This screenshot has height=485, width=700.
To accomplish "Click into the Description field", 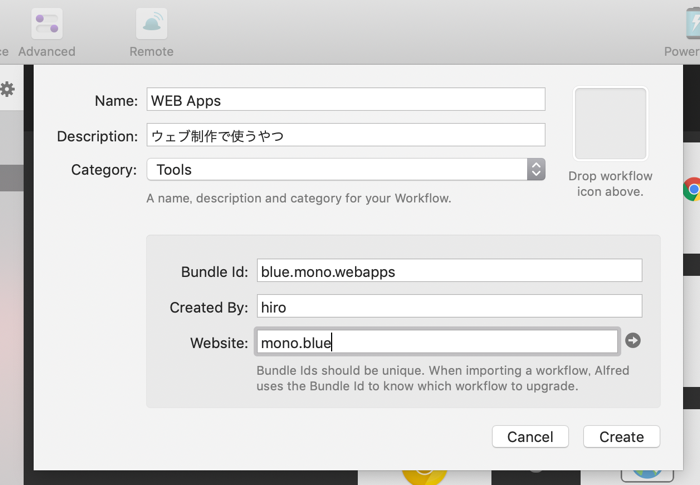I will [x=346, y=135].
